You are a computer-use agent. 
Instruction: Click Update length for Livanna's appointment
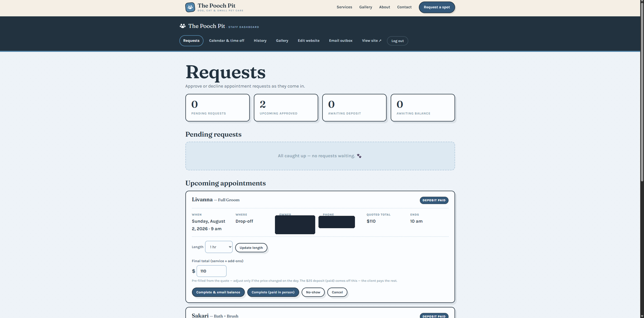251,248
